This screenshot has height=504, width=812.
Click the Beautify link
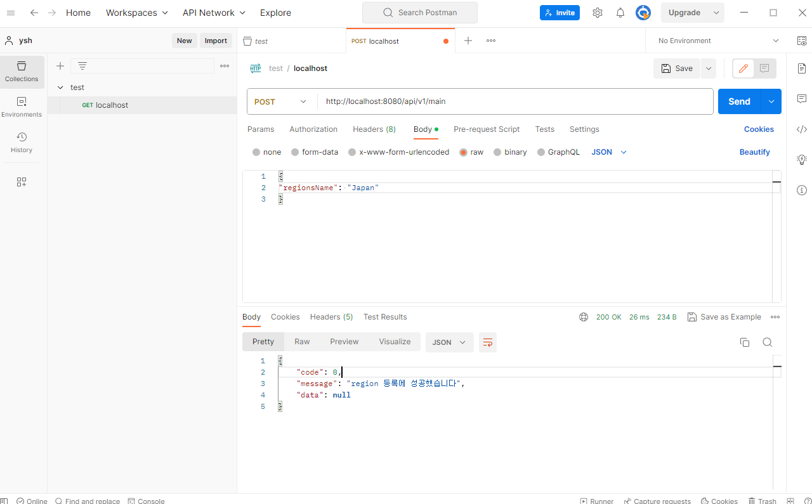tap(755, 152)
